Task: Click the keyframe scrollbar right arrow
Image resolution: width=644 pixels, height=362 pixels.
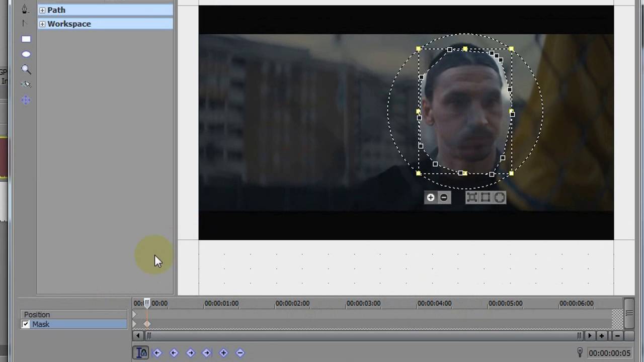Action: tap(590, 336)
